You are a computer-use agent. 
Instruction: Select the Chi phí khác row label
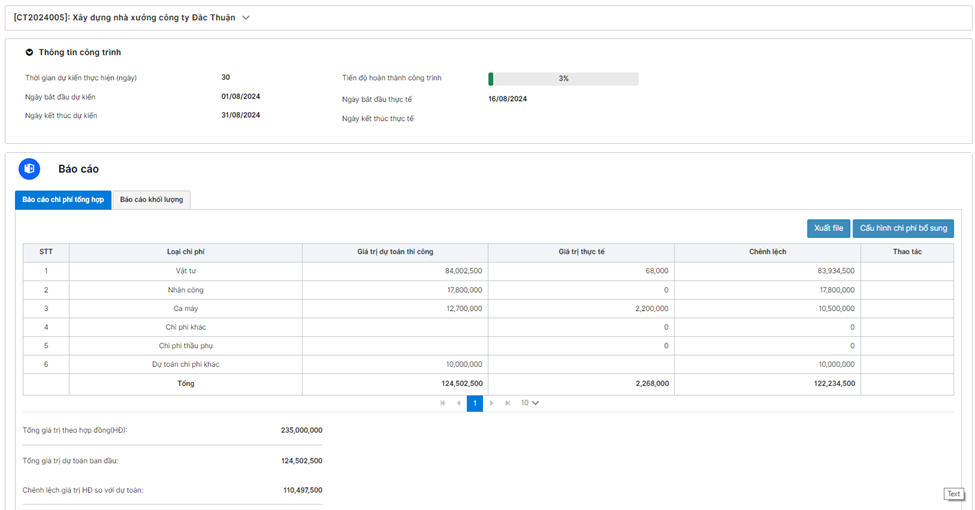[186, 327]
